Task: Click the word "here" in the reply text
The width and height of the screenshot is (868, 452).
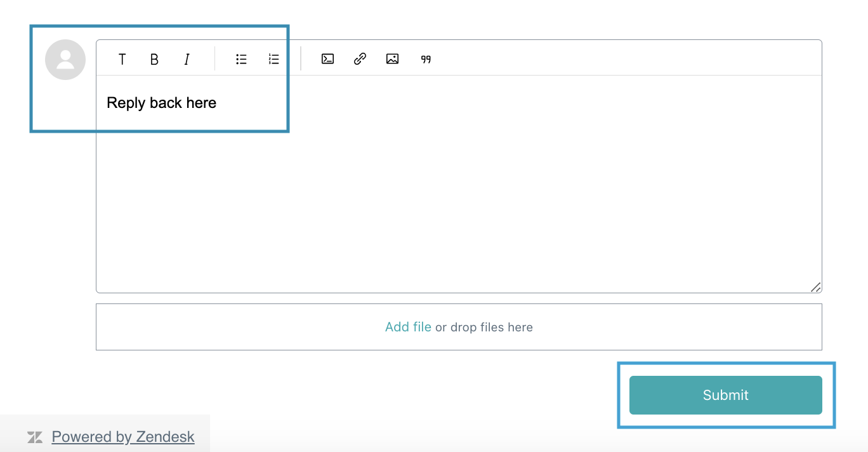Action: click(201, 103)
